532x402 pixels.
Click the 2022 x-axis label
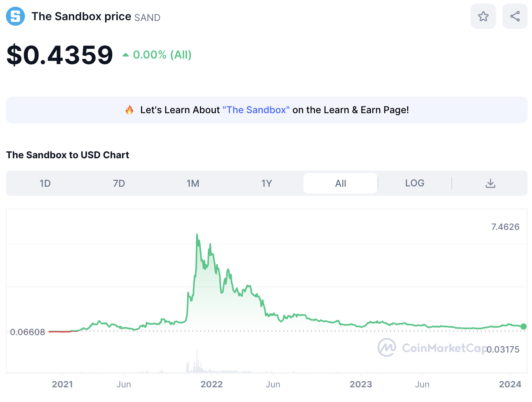point(211,384)
